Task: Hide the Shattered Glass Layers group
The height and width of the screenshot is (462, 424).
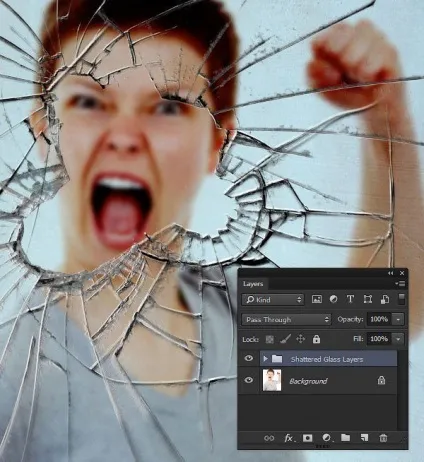Action: tap(249, 358)
